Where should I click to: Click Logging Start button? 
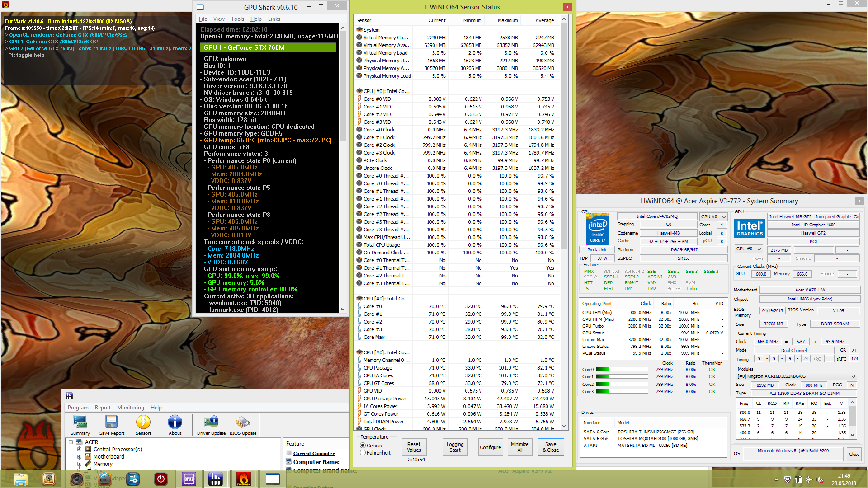click(x=455, y=447)
